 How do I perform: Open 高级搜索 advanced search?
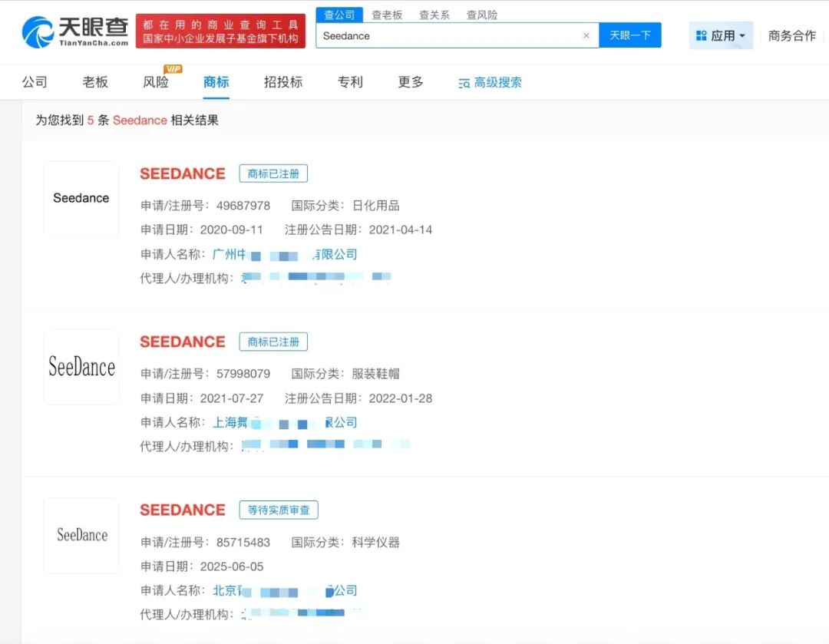point(490,82)
